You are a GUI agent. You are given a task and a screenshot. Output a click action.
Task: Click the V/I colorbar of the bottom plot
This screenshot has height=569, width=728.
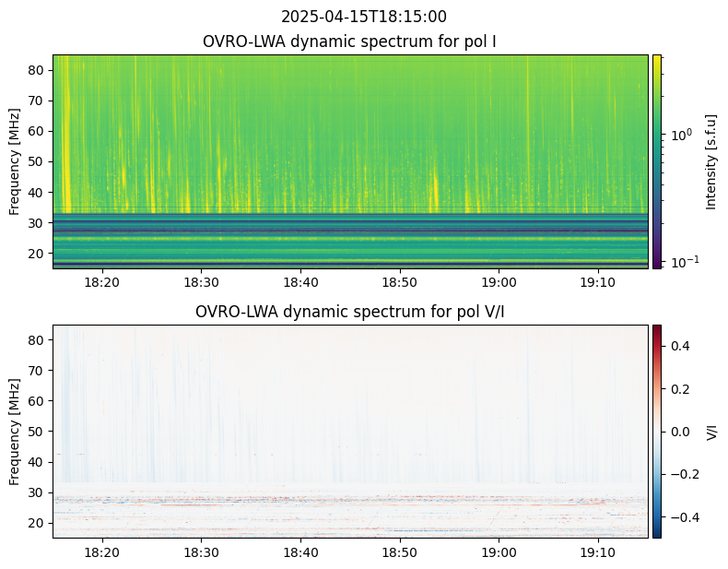657,431
